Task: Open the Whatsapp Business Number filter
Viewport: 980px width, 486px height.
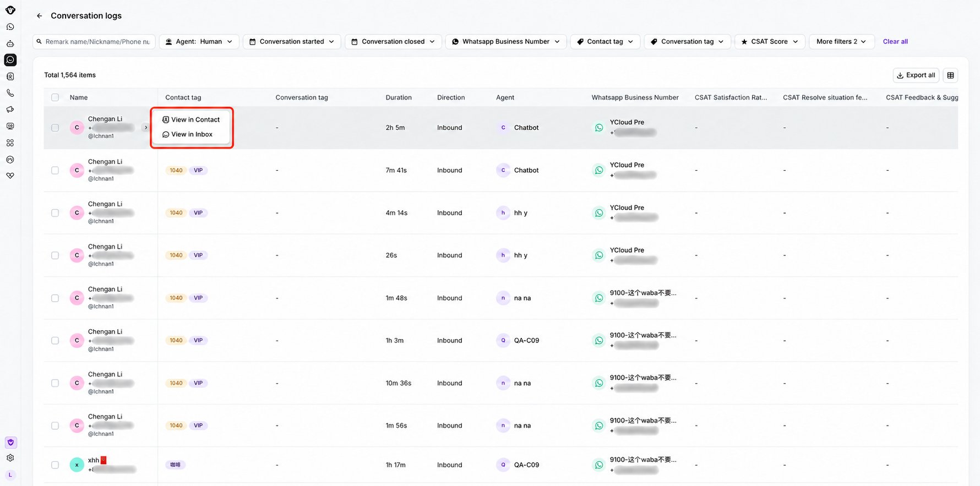Action: tap(506, 42)
